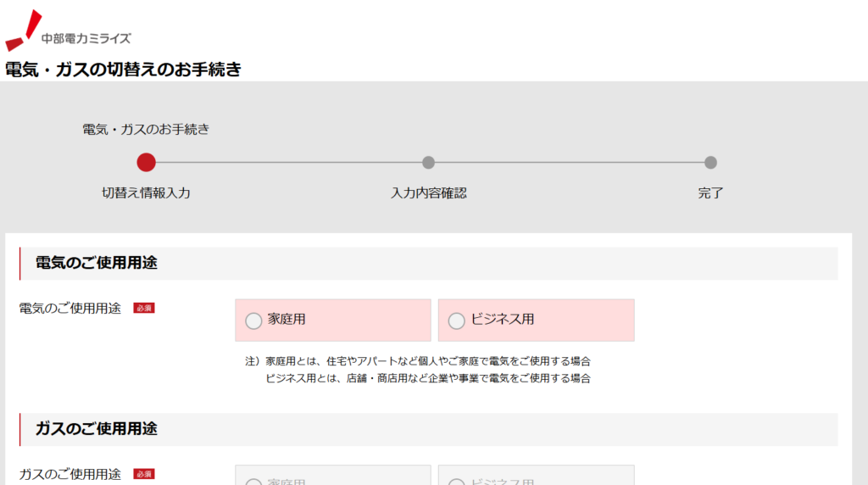Image resolution: width=868 pixels, height=485 pixels.
Task: Click the 中部電力ミライズ logo text
Action: pos(86,38)
